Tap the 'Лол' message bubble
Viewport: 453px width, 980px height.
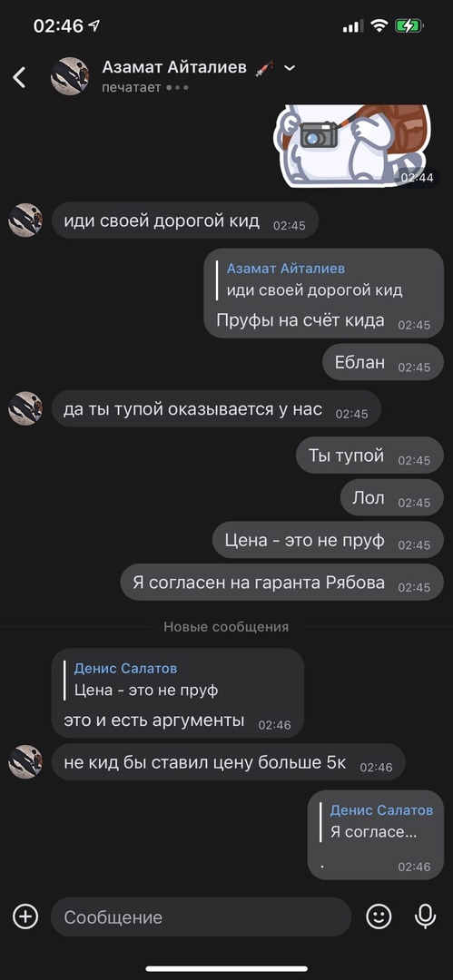point(392,498)
